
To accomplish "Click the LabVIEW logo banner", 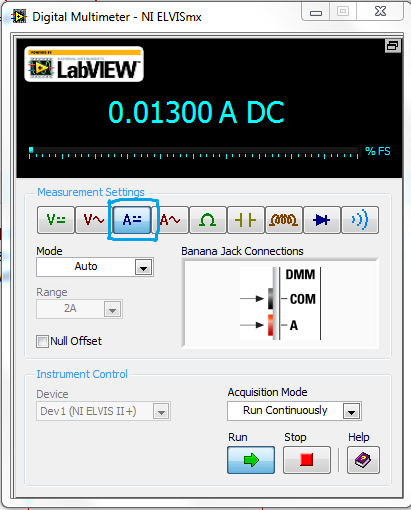I will (84, 64).
